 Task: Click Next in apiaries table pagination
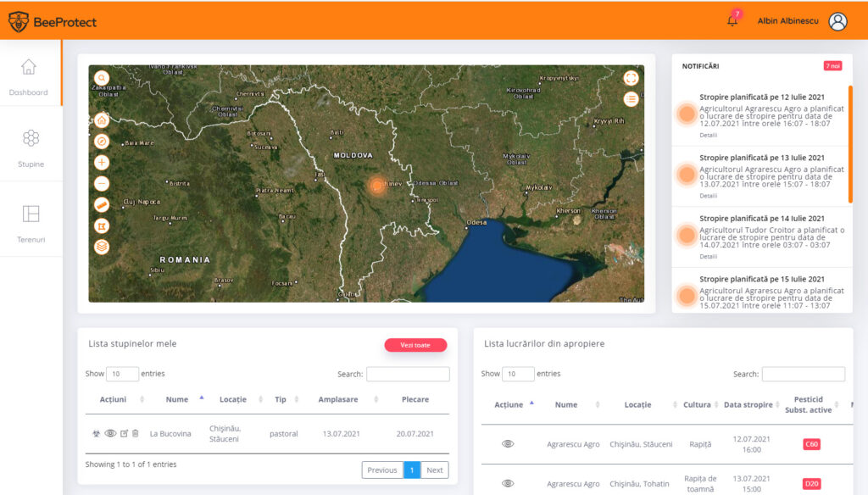coord(435,470)
